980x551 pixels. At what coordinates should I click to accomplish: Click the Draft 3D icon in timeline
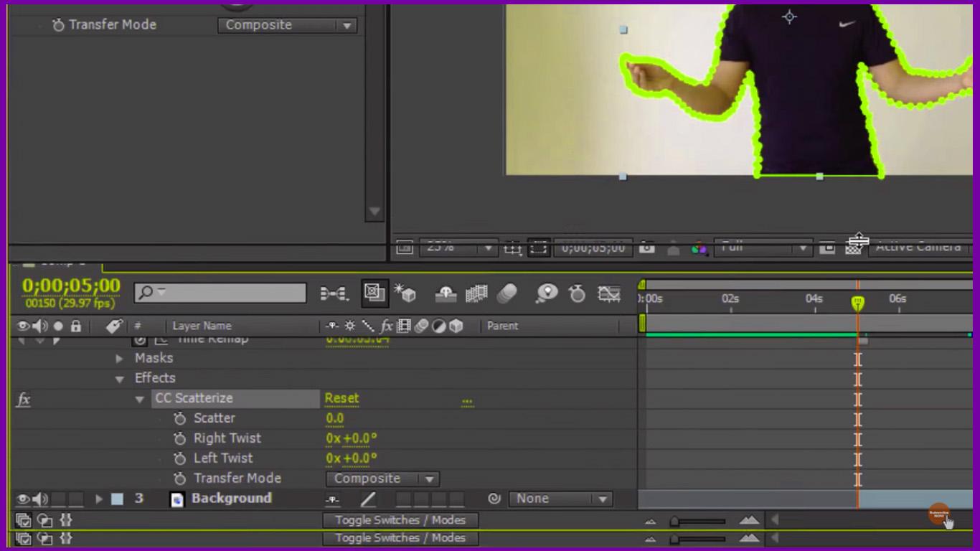click(405, 293)
